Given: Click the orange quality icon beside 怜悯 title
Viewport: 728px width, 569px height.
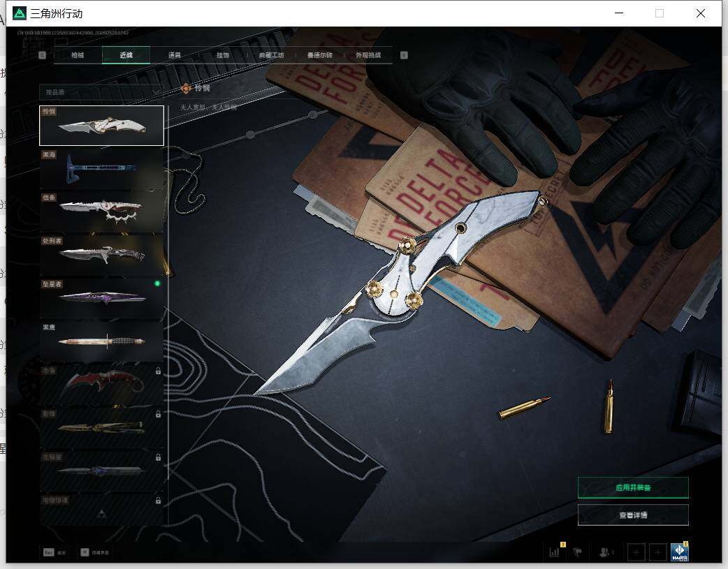Looking at the screenshot, I should coord(186,88).
